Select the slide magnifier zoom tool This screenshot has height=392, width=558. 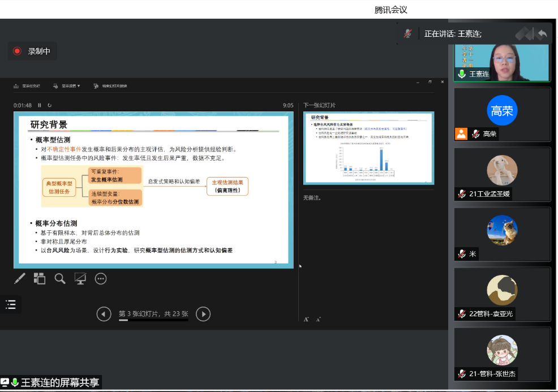coord(59,278)
